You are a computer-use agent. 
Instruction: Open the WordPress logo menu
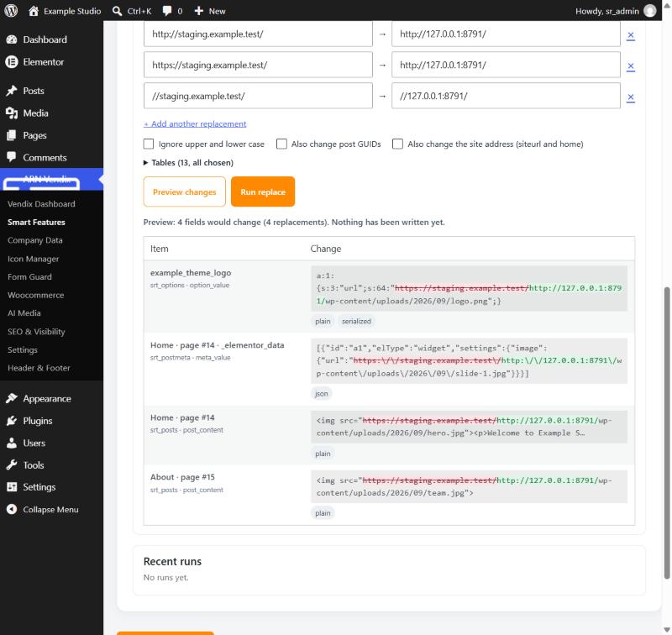[x=11, y=10]
